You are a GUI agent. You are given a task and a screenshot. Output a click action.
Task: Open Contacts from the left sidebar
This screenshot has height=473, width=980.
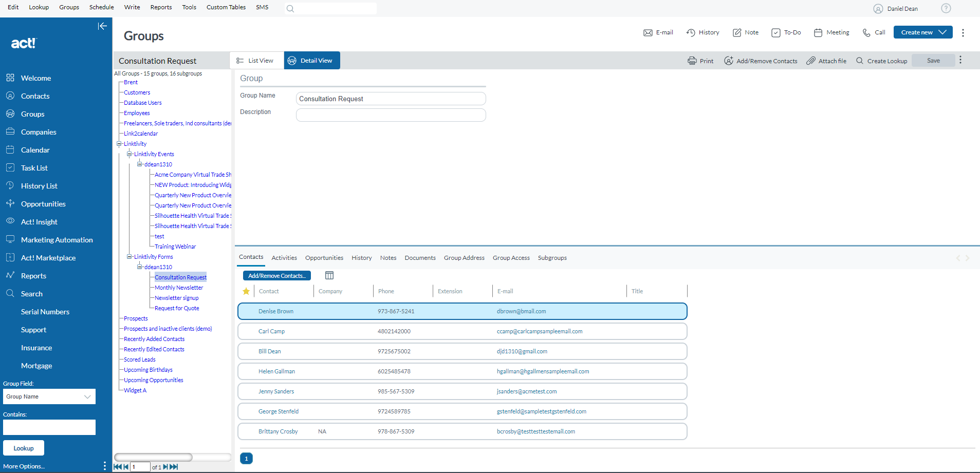tap(35, 96)
